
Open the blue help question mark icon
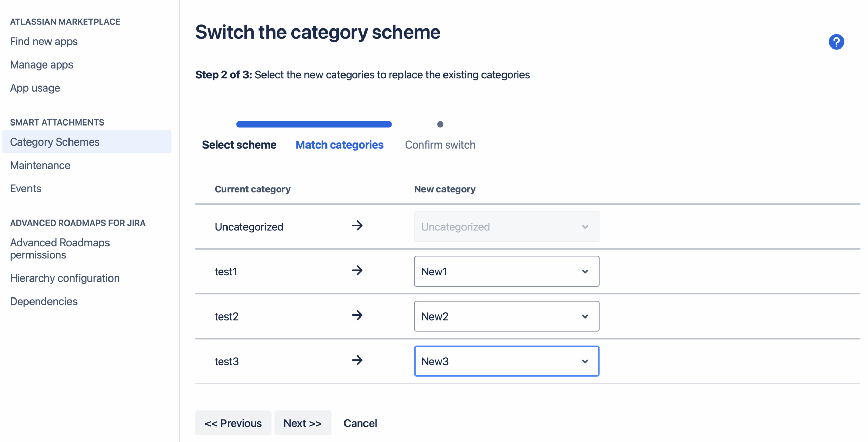pyautogui.click(x=836, y=42)
